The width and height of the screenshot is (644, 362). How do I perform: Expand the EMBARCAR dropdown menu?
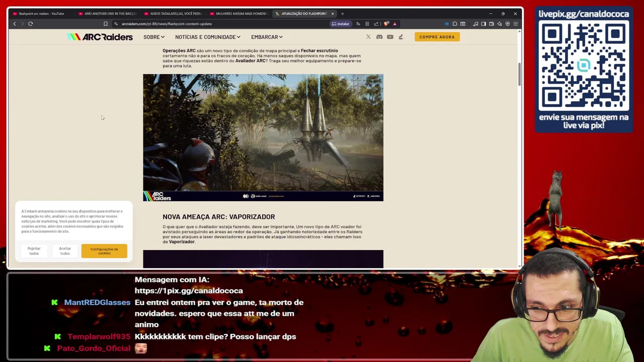tap(267, 37)
